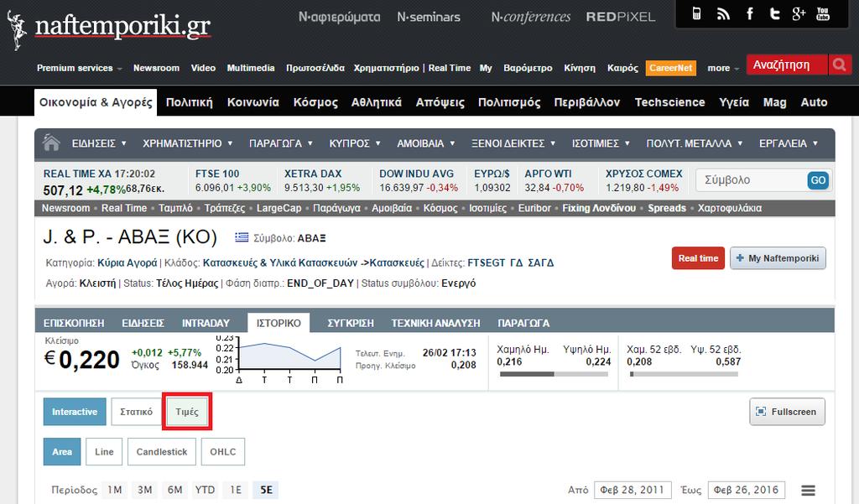The height and width of the screenshot is (504, 859).
Task: Set period to 1M
Action: pos(114,490)
